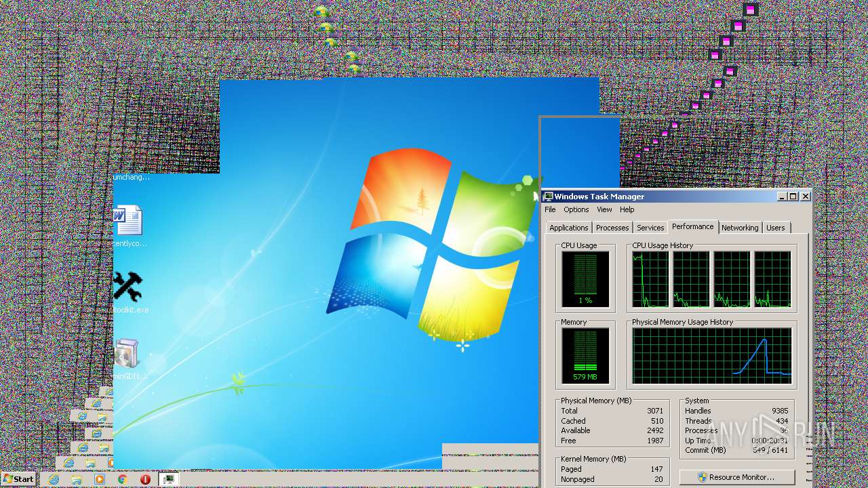
Task: Click the Up Time label
Action: (x=698, y=441)
